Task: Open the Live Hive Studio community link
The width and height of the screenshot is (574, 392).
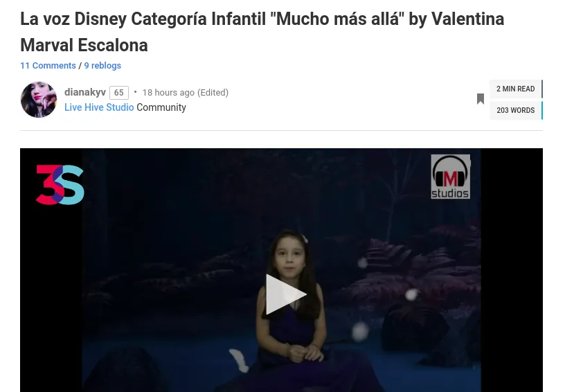Action: click(99, 107)
